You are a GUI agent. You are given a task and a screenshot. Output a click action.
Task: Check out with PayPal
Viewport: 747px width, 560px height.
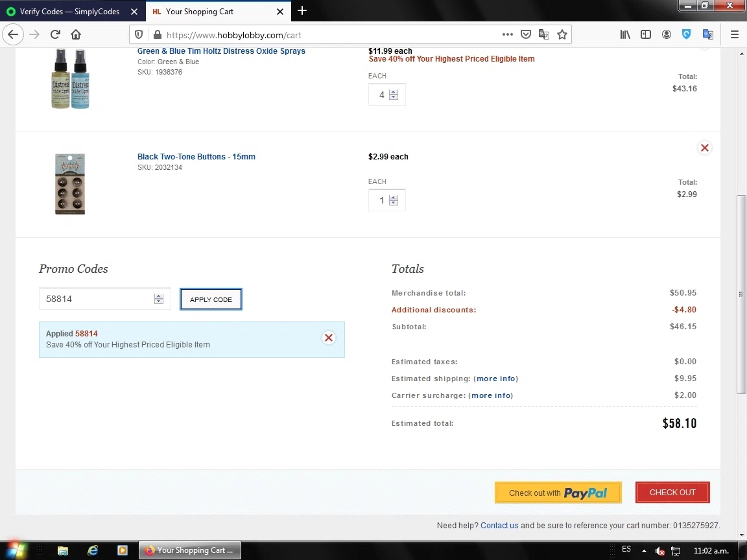(558, 493)
